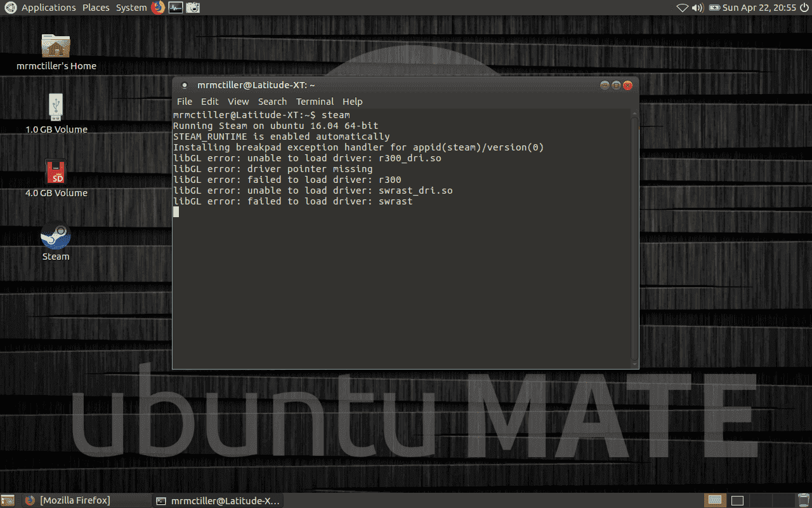
Task: Click 'unable to load driver: r300_dri.so' line
Action: [307, 158]
